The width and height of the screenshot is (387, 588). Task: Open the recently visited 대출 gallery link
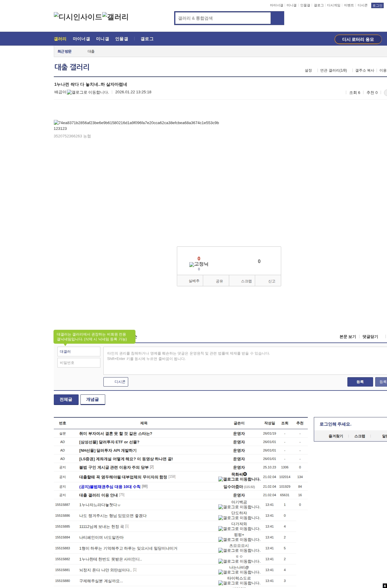click(x=91, y=52)
